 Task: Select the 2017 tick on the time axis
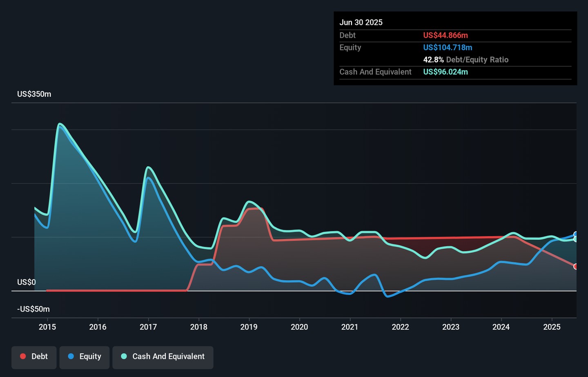[148, 327]
